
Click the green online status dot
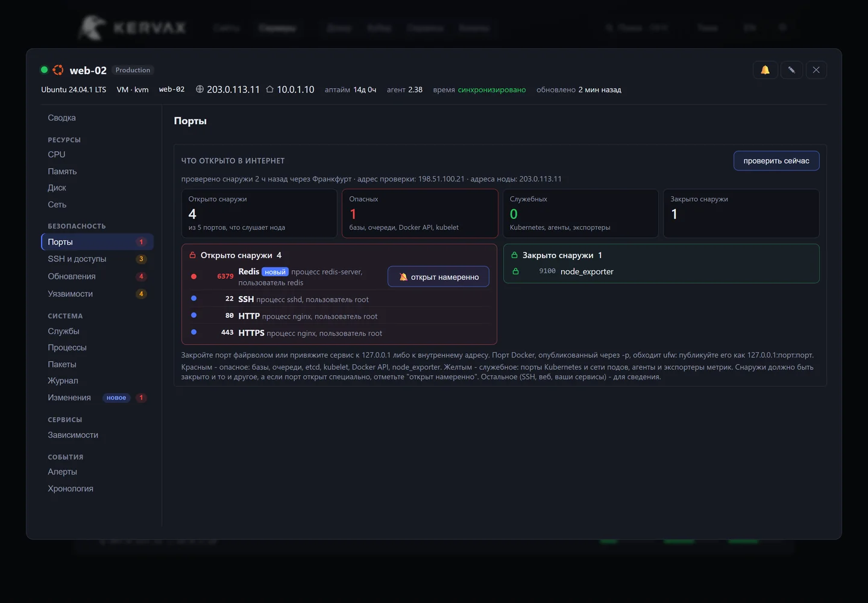tap(44, 70)
